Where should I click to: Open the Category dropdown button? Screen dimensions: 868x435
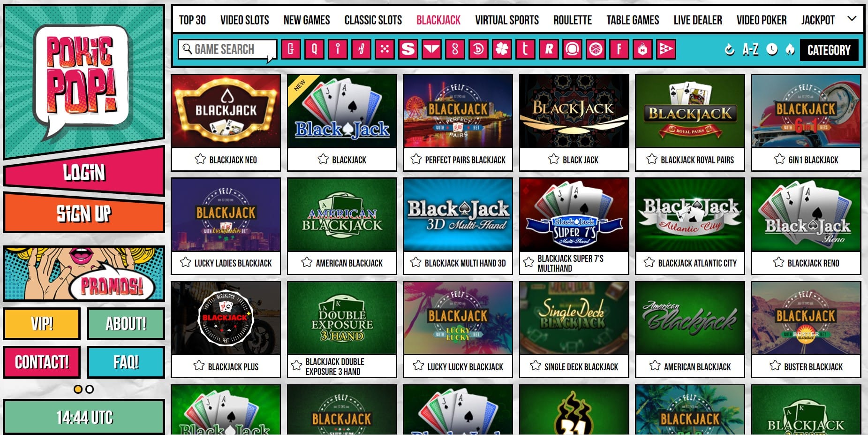click(x=829, y=50)
